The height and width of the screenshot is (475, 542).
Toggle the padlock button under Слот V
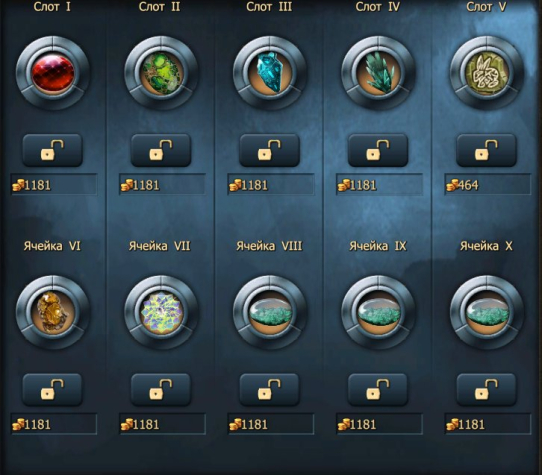pyautogui.click(x=487, y=150)
